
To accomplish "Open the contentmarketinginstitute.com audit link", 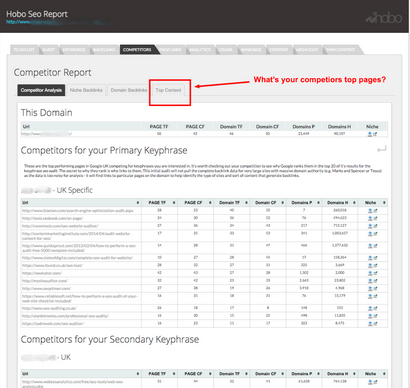I will (x=76, y=236).
